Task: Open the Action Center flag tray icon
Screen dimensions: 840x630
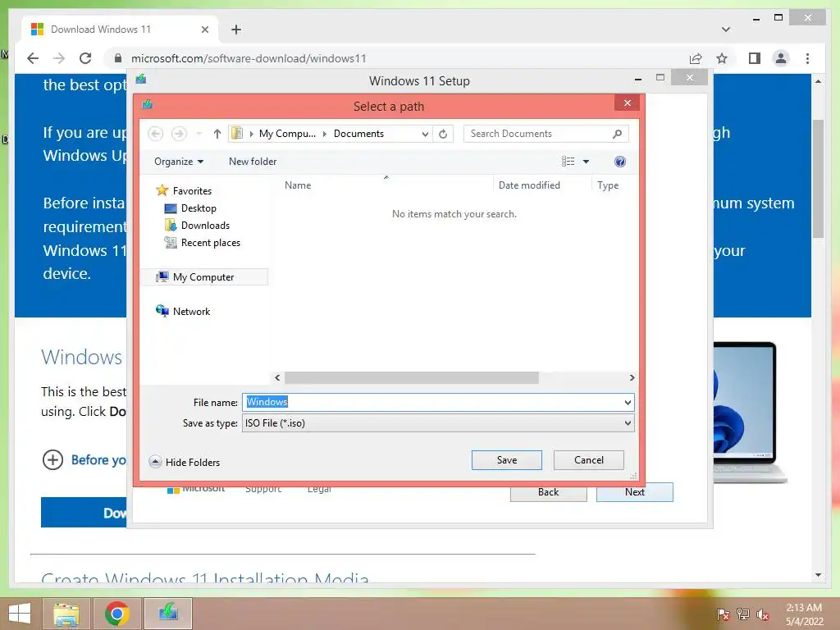Action: click(723, 614)
